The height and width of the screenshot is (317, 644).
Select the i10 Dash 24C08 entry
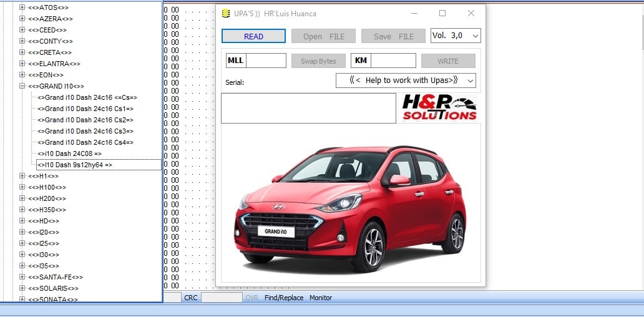[x=69, y=154]
